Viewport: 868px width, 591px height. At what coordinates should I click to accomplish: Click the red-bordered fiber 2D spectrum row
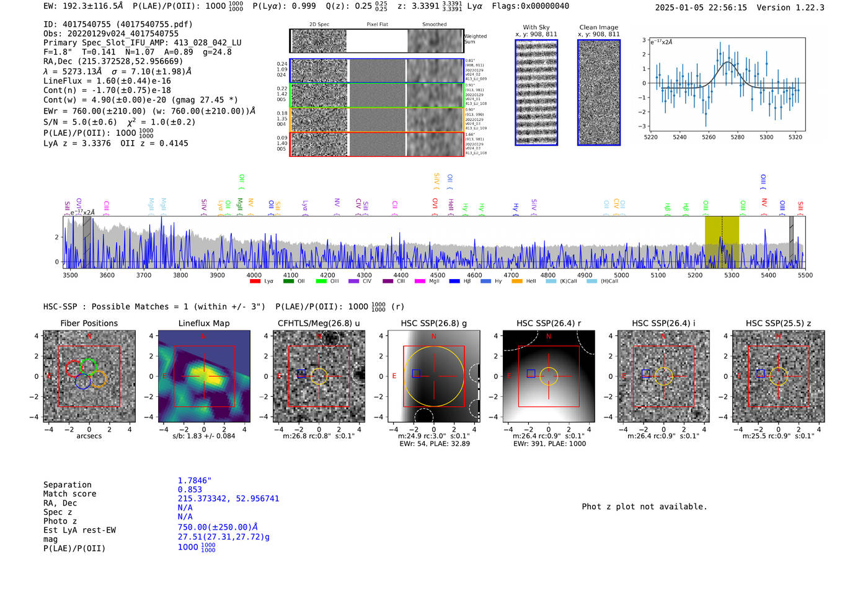click(x=376, y=144)
